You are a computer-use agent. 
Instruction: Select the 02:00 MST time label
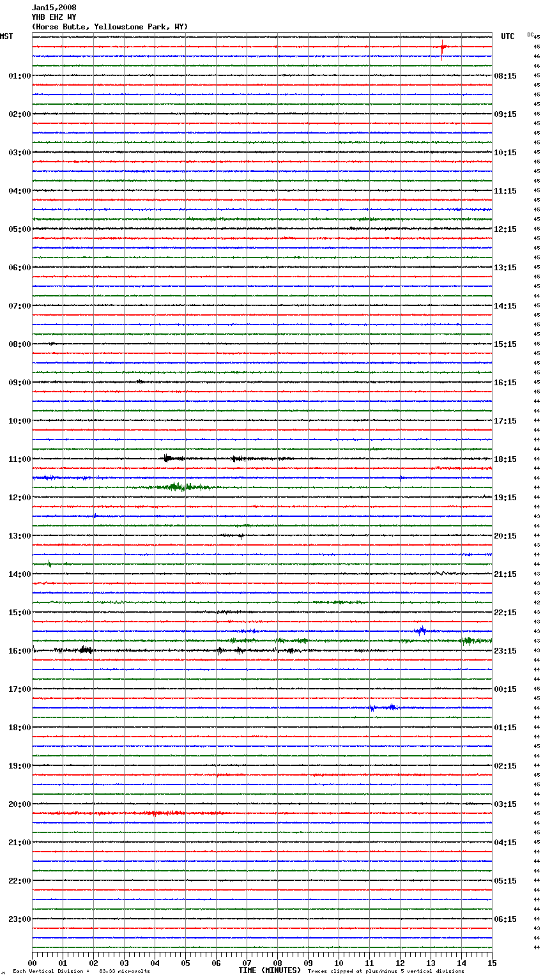click(20, 114)
